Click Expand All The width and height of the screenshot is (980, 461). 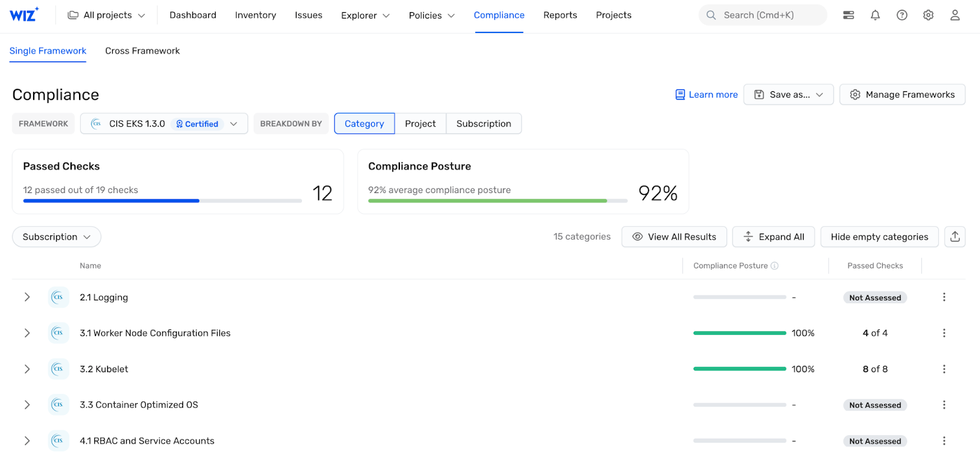774,237
